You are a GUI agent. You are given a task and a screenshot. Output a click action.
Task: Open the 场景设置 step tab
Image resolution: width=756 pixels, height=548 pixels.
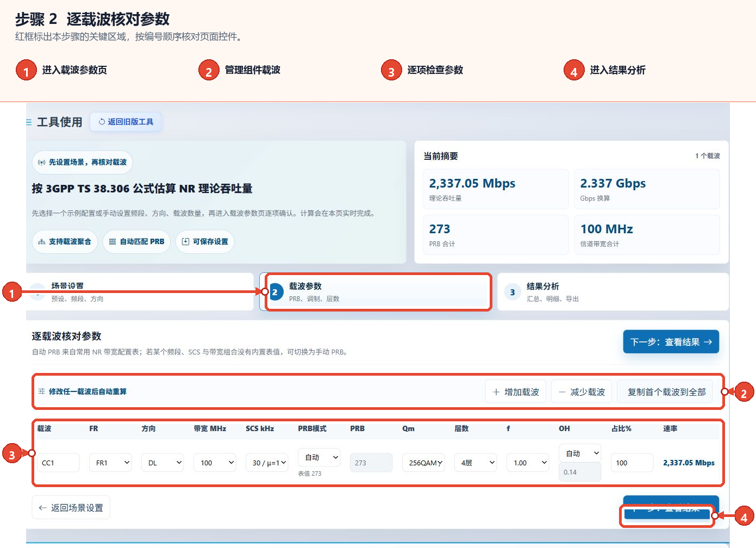pos(140,292)
